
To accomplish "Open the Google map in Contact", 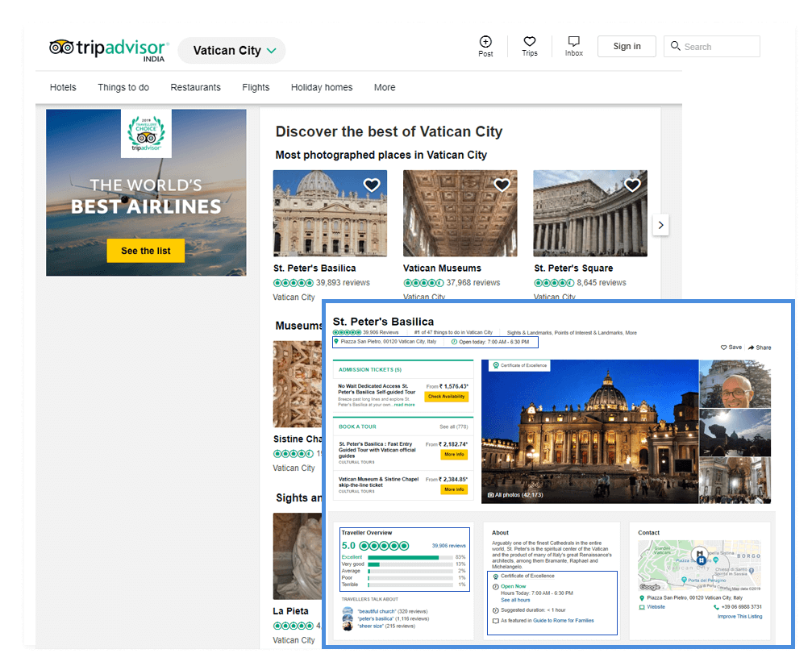I will [700, 565].
